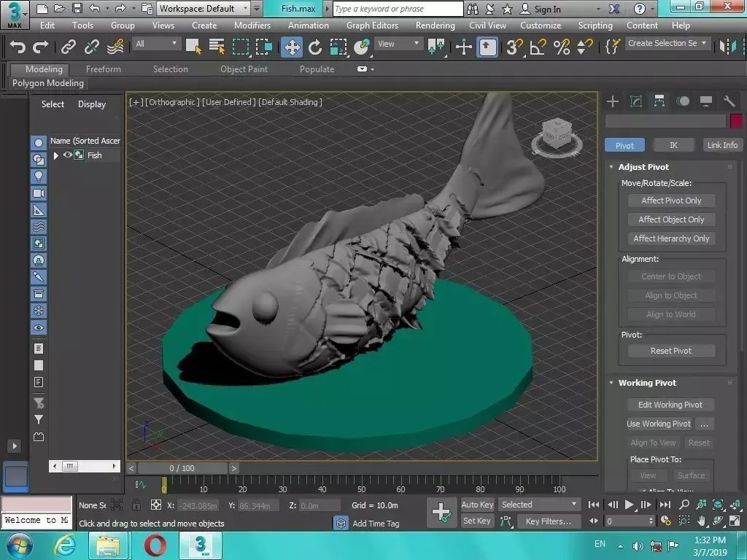
Task: Open the Modifiers menu
Action: [252, 26]
